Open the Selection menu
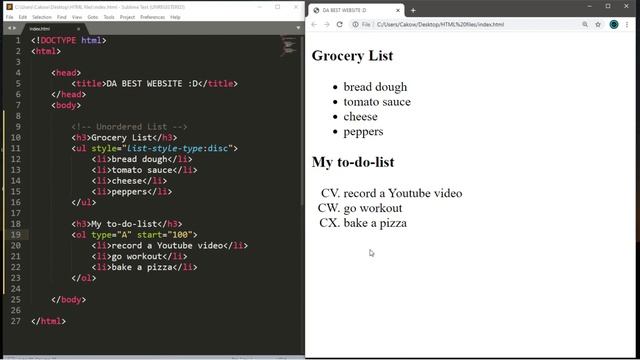 [x=42, y=17]
